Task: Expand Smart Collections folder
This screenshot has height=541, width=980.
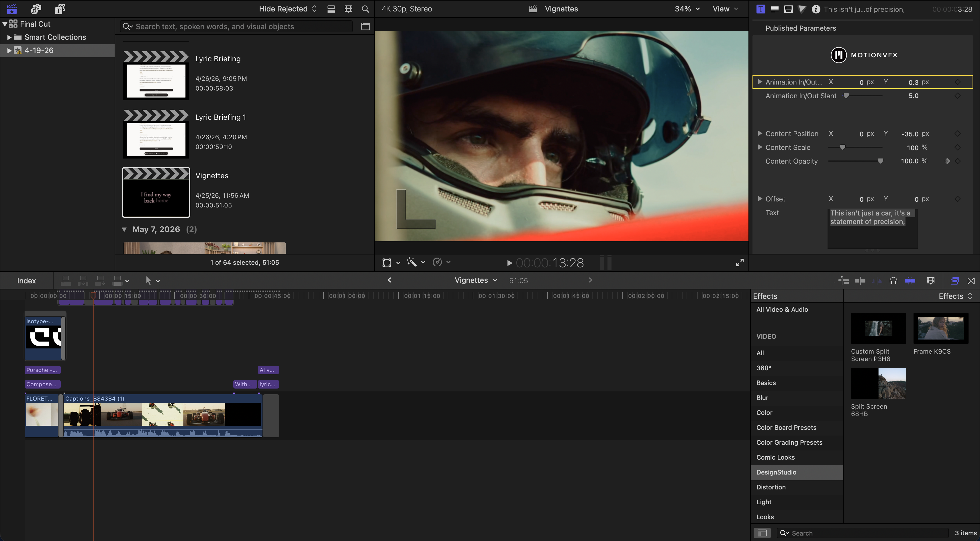Action: click(x=9, y=37)
